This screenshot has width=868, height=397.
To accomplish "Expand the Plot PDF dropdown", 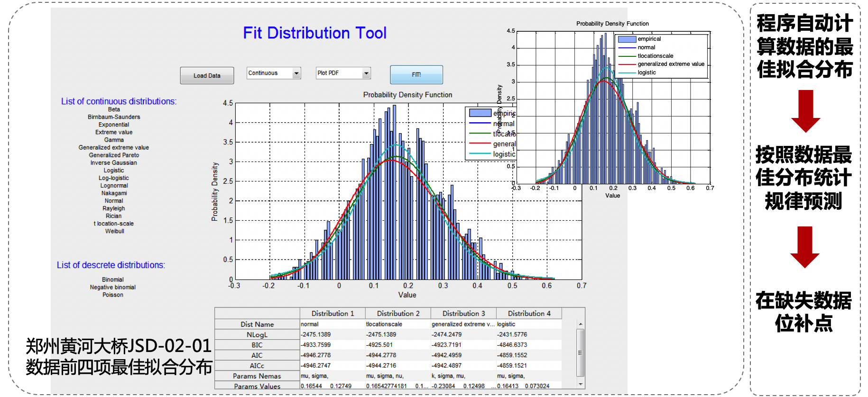I will [366, 73].
